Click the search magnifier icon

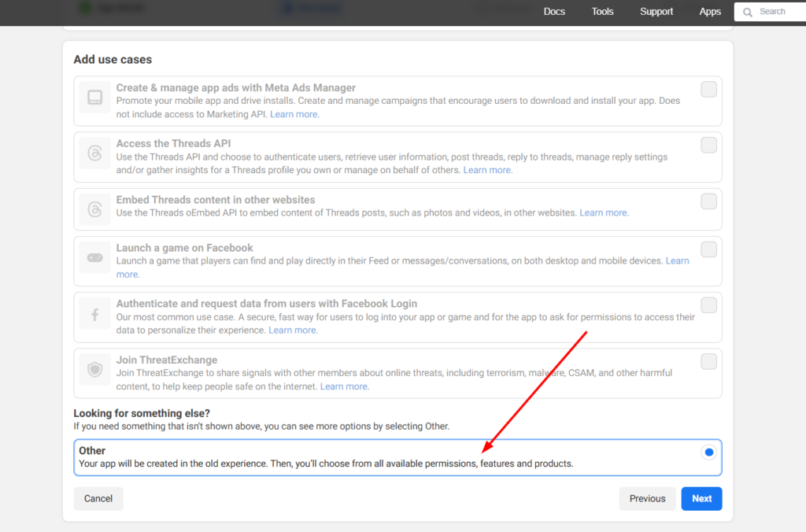(x=747, y=12)
